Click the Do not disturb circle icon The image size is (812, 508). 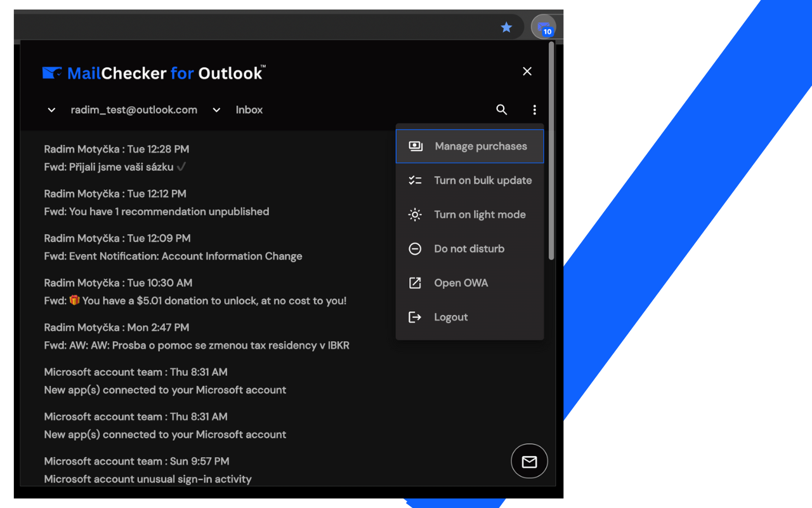click(x=415, y=249)
